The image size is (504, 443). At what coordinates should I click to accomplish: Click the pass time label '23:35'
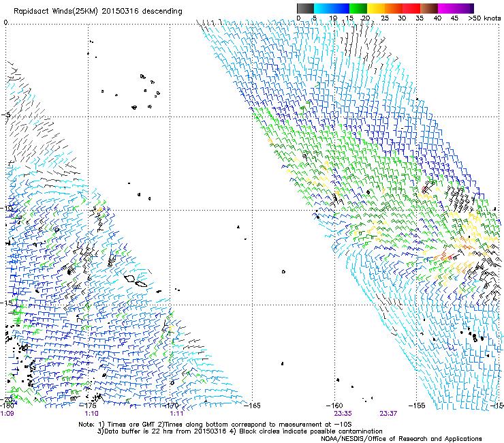[x=343, y=414]
